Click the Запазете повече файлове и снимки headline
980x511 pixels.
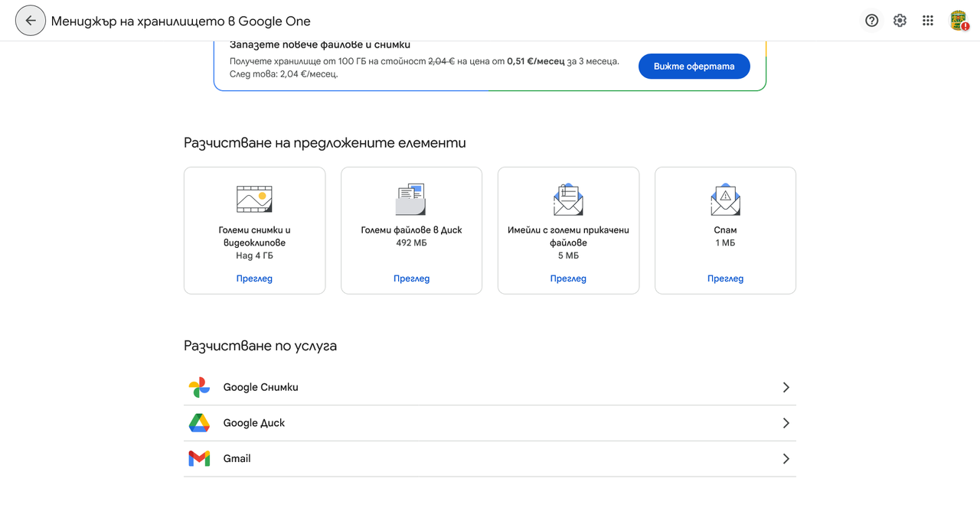[320, 45]
